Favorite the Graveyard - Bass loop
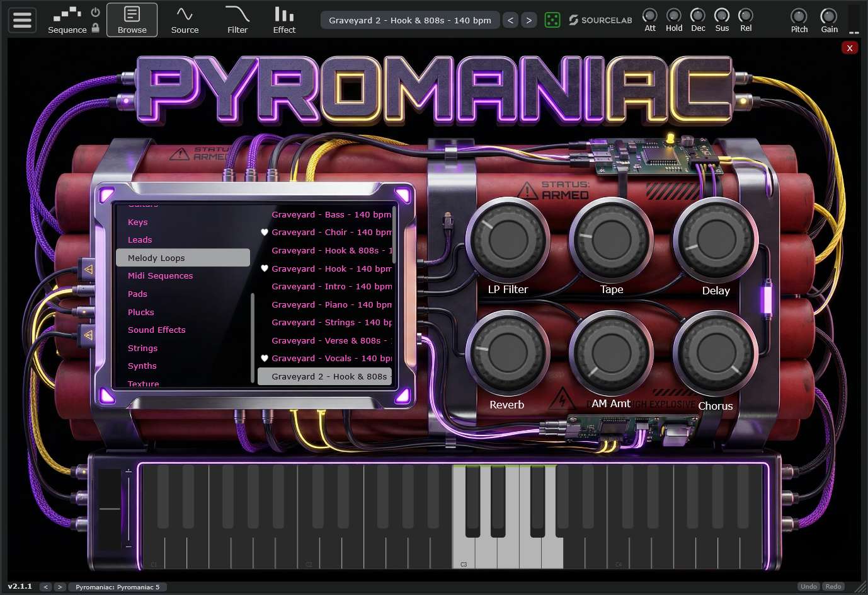 coord(264,214)
